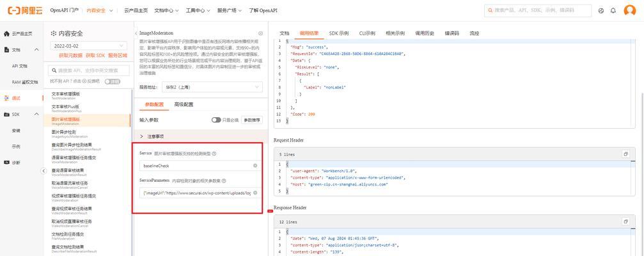Copy the Request Header content
Screen dimensions: 644x256
point(625,154)
